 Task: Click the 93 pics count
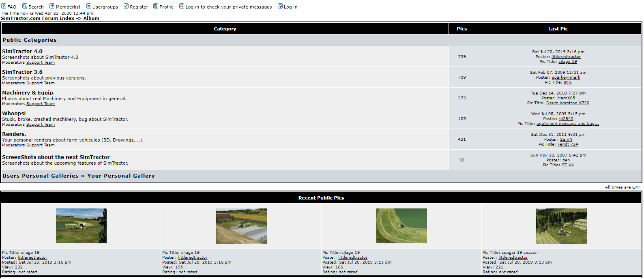(x=462, y=160)
